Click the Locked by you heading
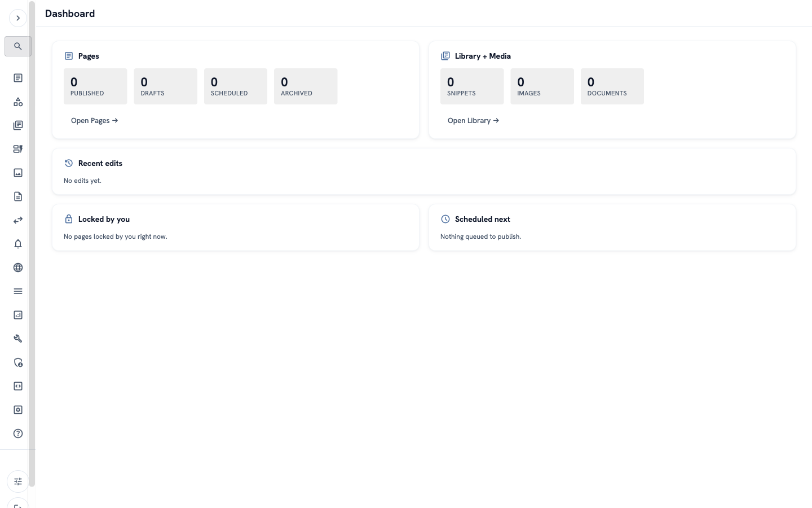Screen dimensions: 812x508 tap(104, 219)
